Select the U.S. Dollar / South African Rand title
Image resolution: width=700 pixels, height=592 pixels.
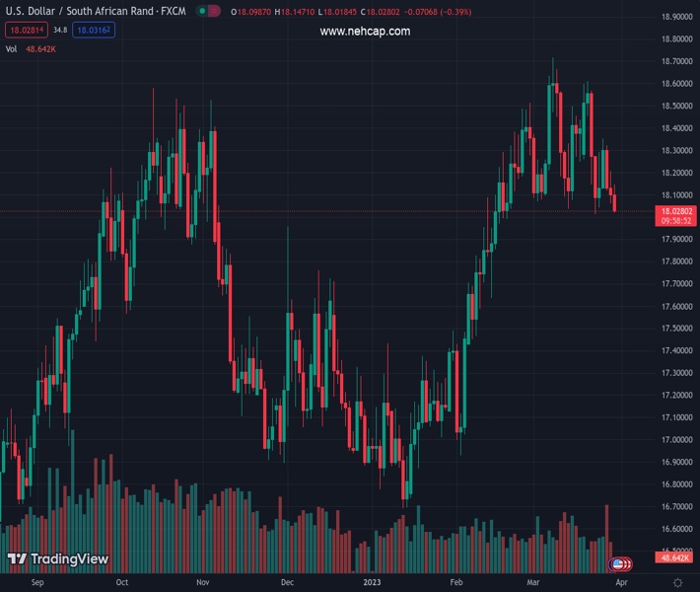point(95,11)
